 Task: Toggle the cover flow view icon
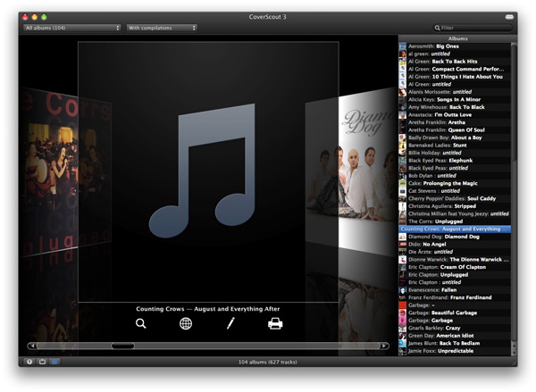tap(54, 362)
